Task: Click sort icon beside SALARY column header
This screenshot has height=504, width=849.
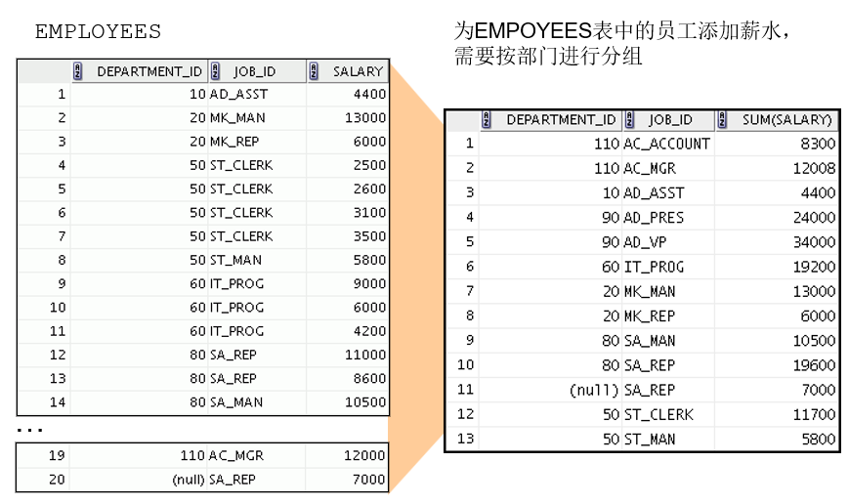Action: 314,71
